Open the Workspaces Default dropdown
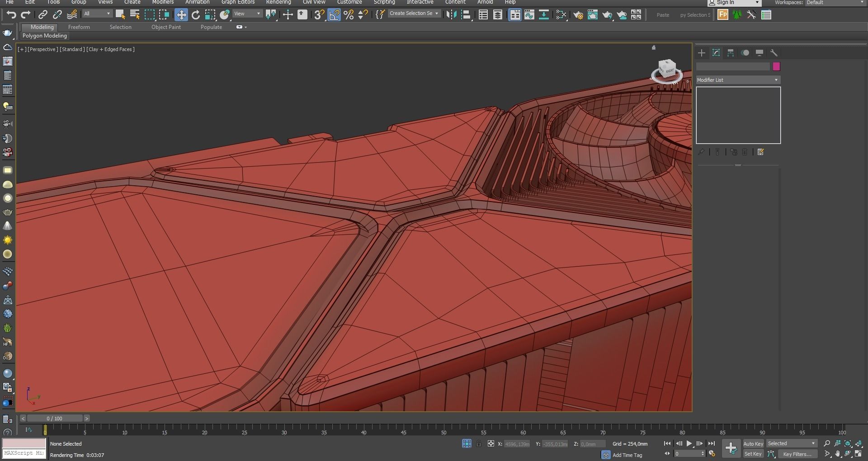 coord(835,3)
